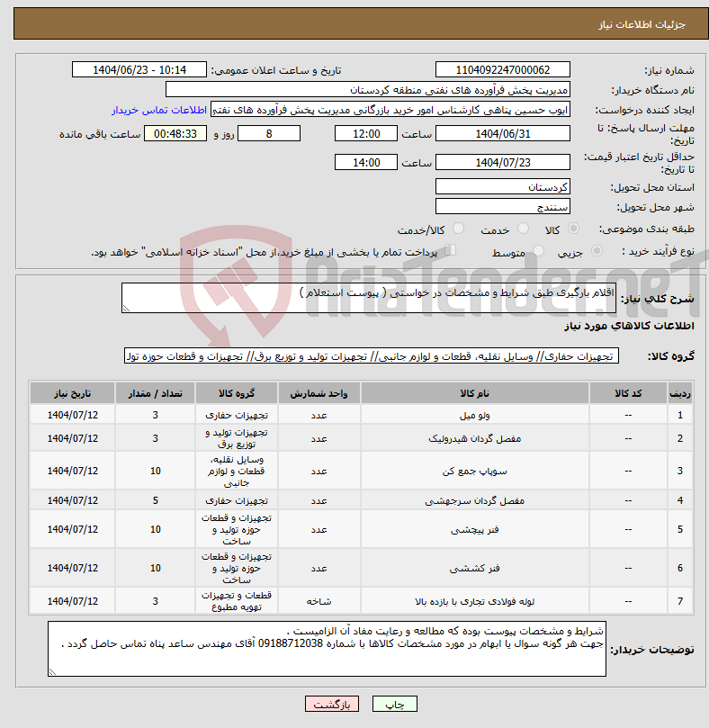The width and height of the screenshot is (709, 728).
Task: Click the request creator name field
Action: [390, 110]
